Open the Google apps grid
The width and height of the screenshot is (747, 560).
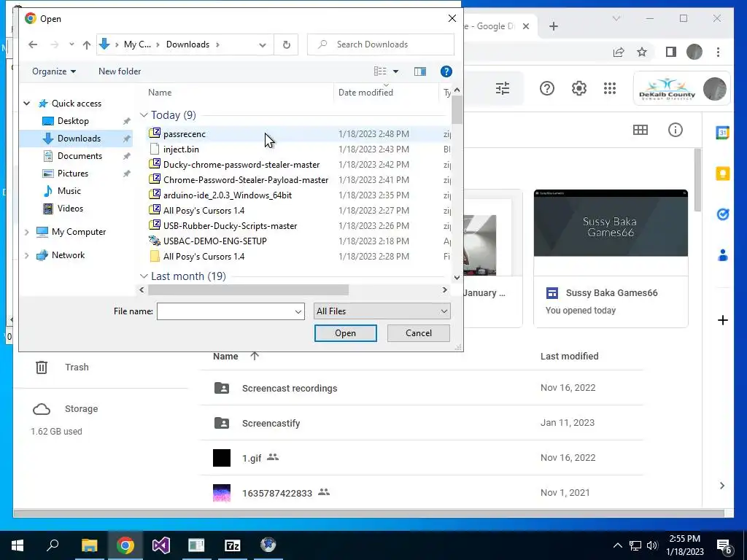[610, 88]
